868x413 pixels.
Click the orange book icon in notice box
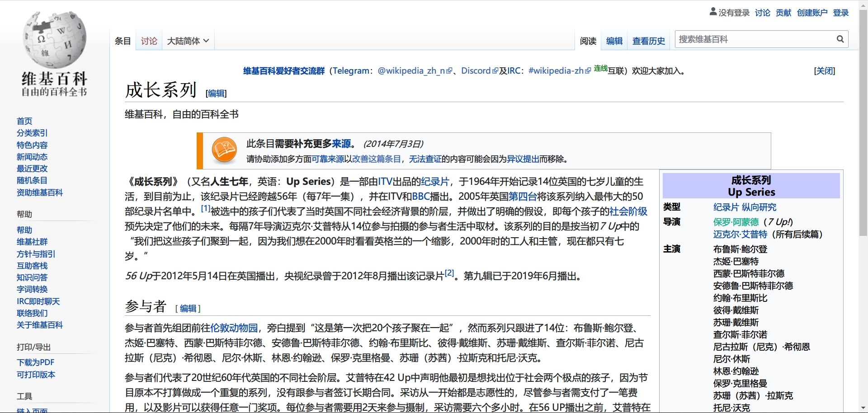[x=224, y=150]
